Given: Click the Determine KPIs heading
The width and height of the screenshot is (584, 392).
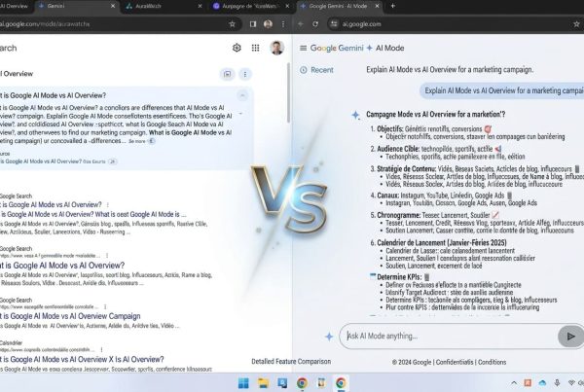Looking at the screenshot, I should [x=399, y=277].
